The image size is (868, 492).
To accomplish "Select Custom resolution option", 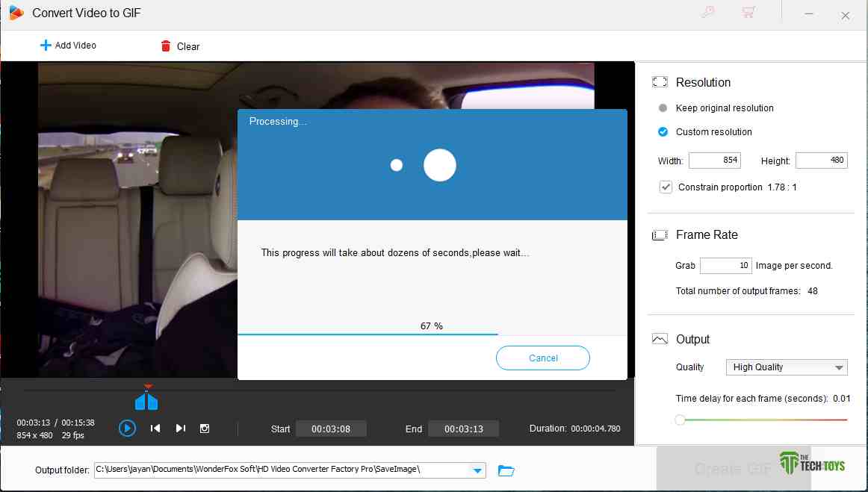I will click(663, 131).
